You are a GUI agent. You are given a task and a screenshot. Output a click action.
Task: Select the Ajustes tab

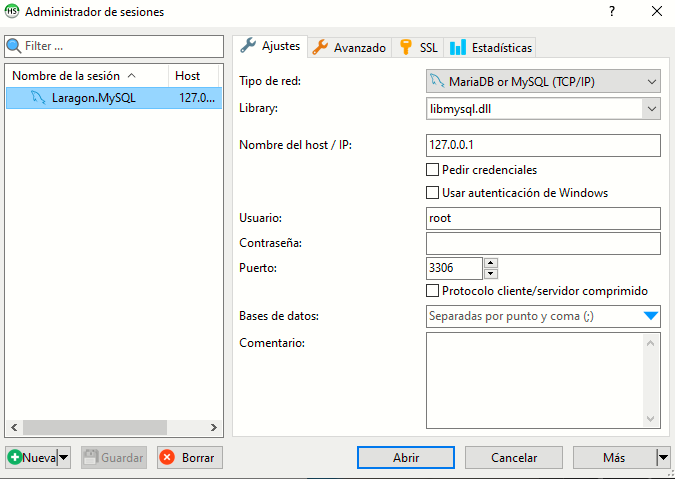(270, 46)
